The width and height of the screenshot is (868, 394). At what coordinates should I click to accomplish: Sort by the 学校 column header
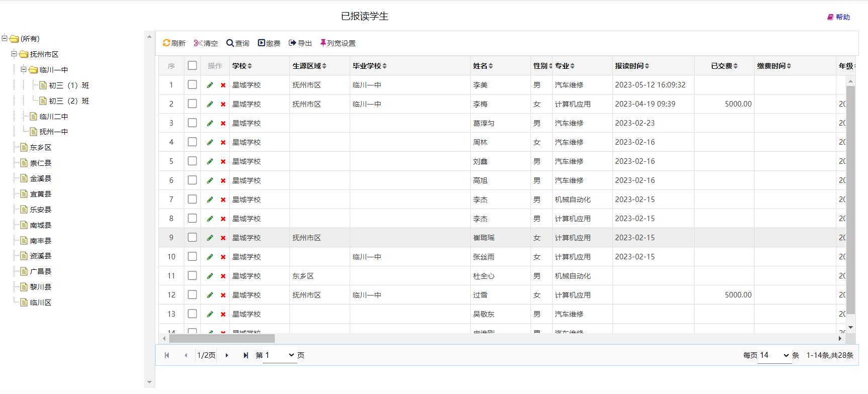[242, 66]
